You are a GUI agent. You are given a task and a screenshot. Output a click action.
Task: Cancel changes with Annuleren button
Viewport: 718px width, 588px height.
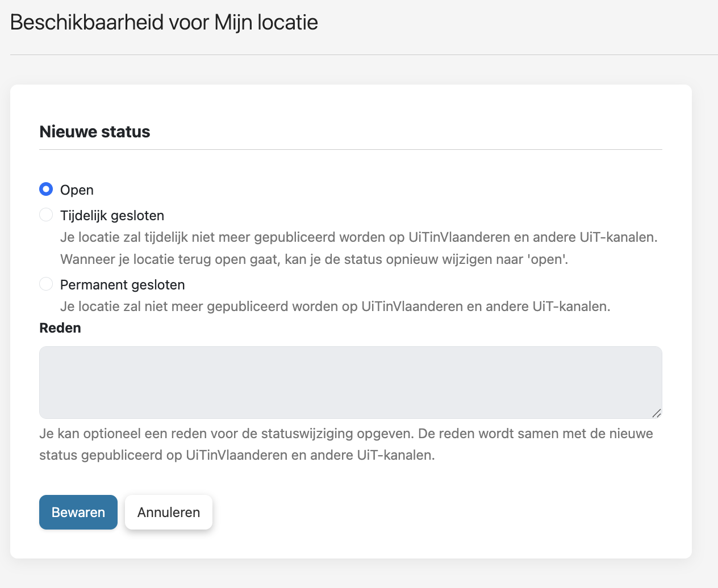click(169, 512)
